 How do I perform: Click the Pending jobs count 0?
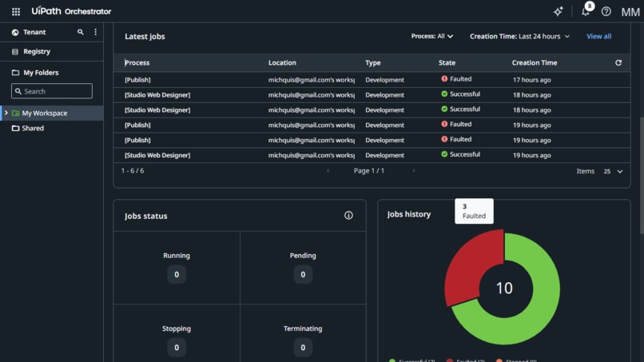click(x=303, y=274)
